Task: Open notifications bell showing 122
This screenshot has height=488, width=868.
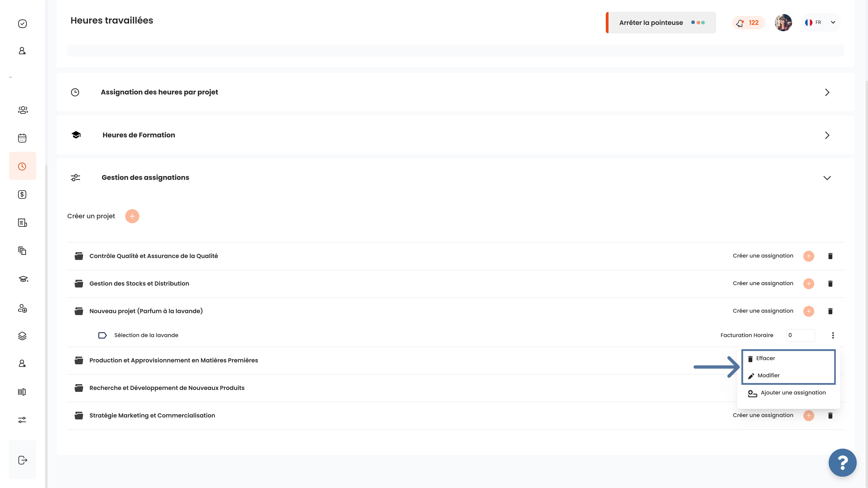Action: (748, 23)
